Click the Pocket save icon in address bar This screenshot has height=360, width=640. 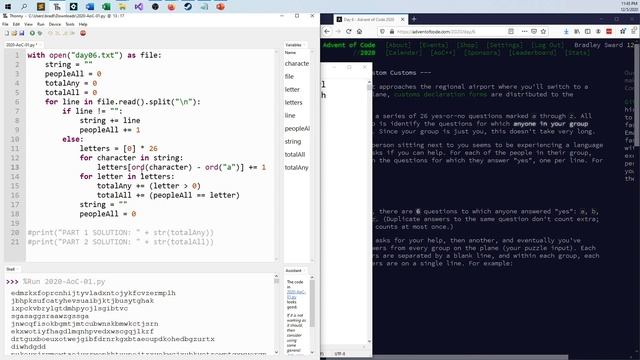[534, 31]
